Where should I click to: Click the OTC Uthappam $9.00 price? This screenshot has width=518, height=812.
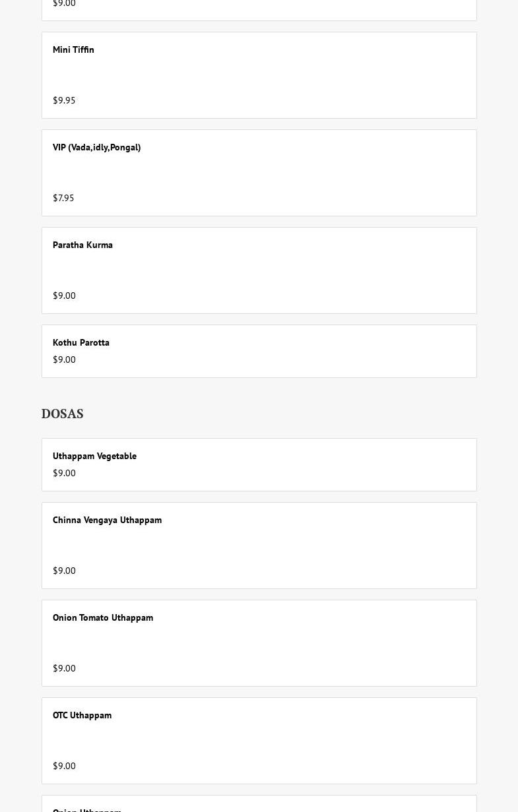coord(64,766)
